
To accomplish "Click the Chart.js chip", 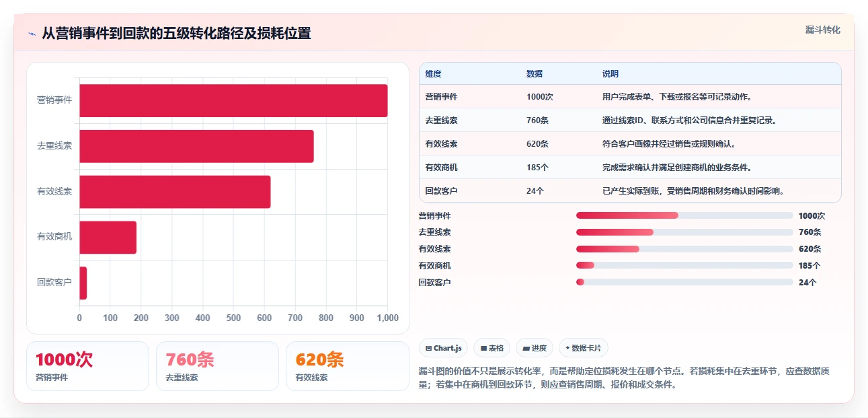I will coord(444,348).
